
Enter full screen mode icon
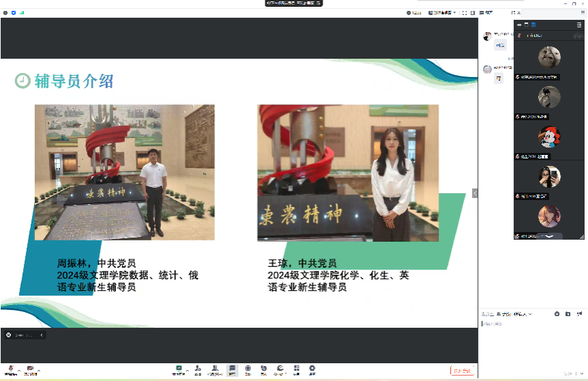tap(465, 13)
